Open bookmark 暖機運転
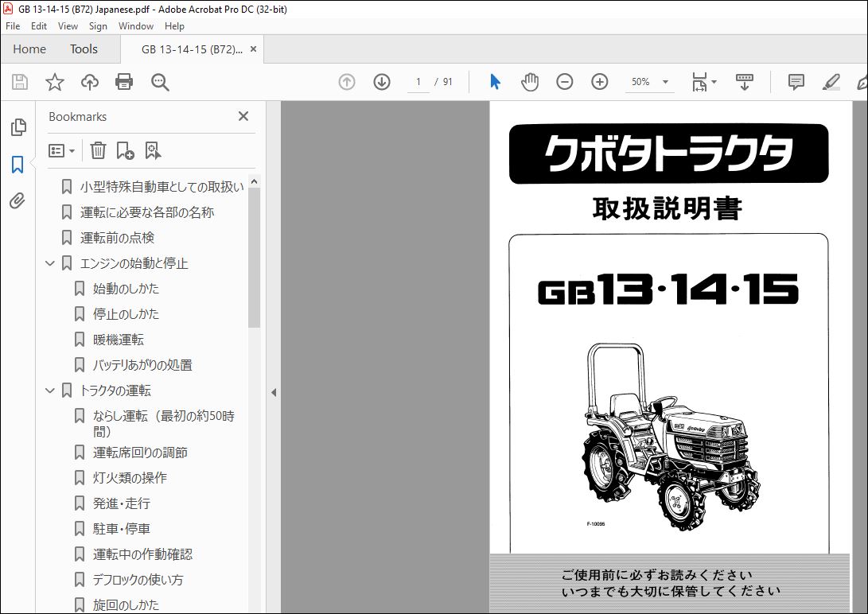The width and height of the screenshot is (868, 614). click(118, 340)
